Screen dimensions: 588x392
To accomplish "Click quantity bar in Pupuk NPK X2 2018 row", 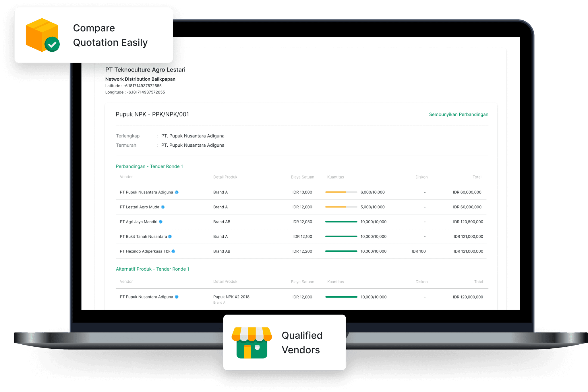I will tap(341, 297).
